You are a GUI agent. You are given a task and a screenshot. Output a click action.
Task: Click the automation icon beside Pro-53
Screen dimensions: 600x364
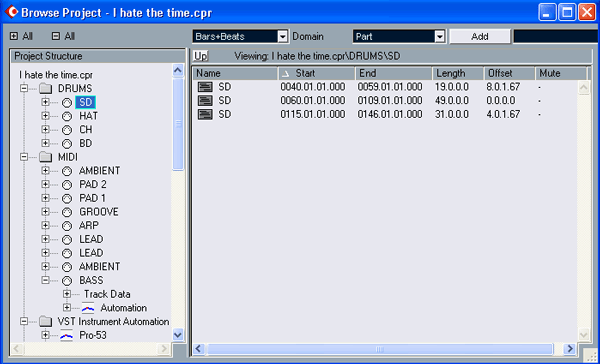pyautogui.click(x=67, y=336)
